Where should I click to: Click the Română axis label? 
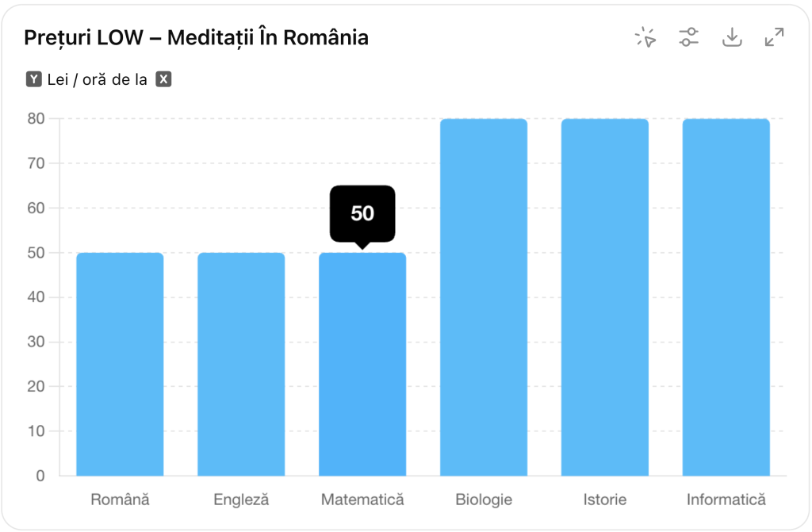(x=120, y=499)
